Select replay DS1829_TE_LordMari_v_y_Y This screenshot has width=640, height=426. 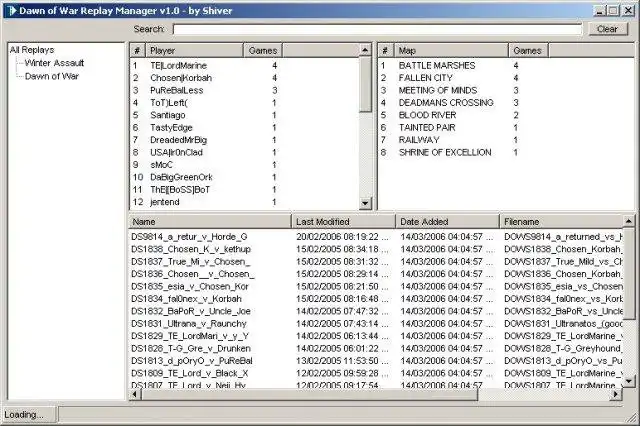[190, 336]
